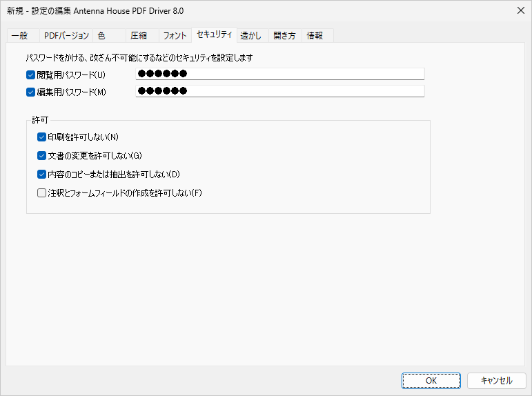Switch to the 開き方 tab
This screenshot has height=396, width=532.
click(x=284, y=36)
